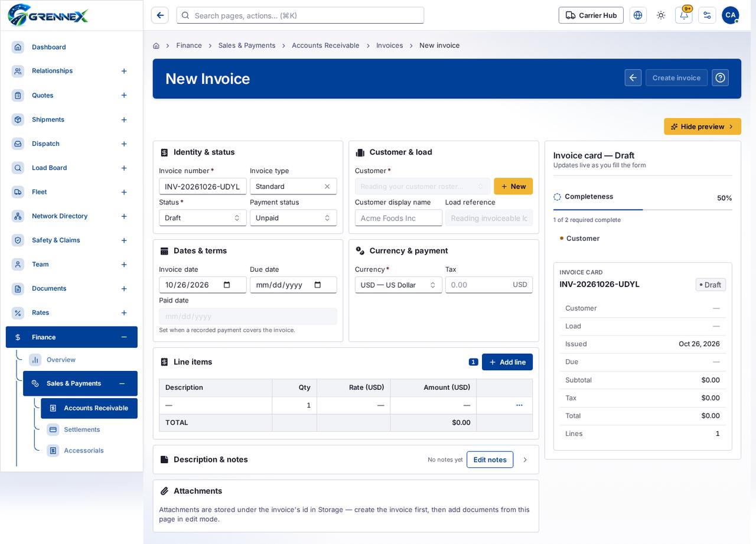Collapse the Sales & Payments submenu
The width and height of the screenshot is (756, 544).
(122, 383)
